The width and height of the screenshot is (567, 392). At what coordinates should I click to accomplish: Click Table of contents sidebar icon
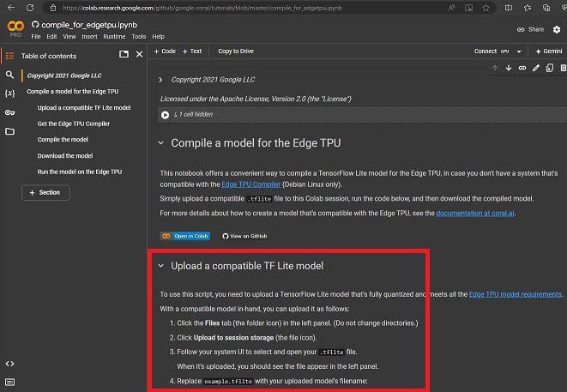point(9,56)
